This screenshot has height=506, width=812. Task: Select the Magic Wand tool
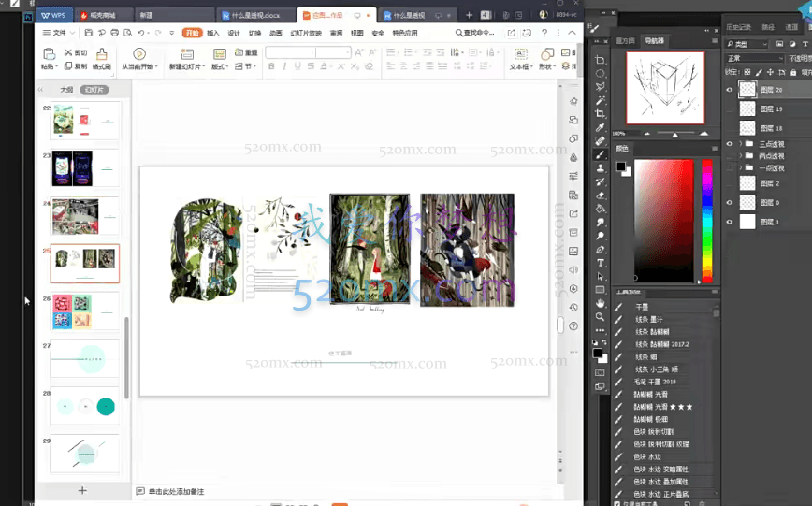601,100
